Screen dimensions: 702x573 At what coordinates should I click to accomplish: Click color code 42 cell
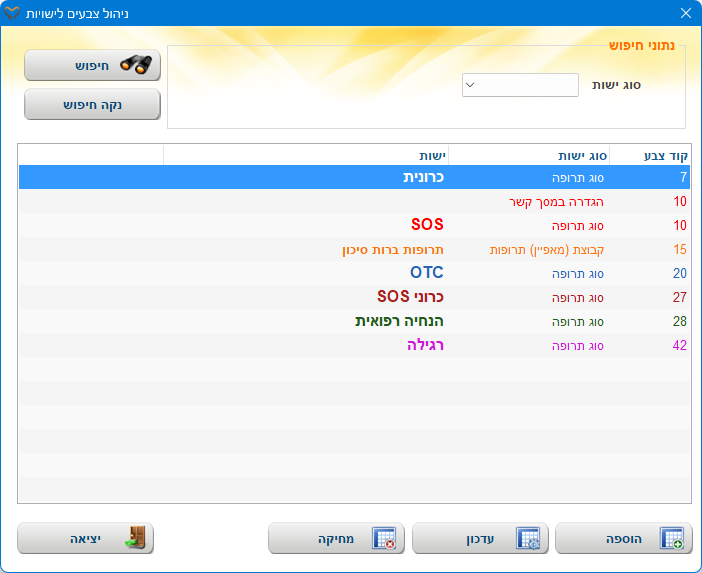pyautogui.click(x=650, y=345)
